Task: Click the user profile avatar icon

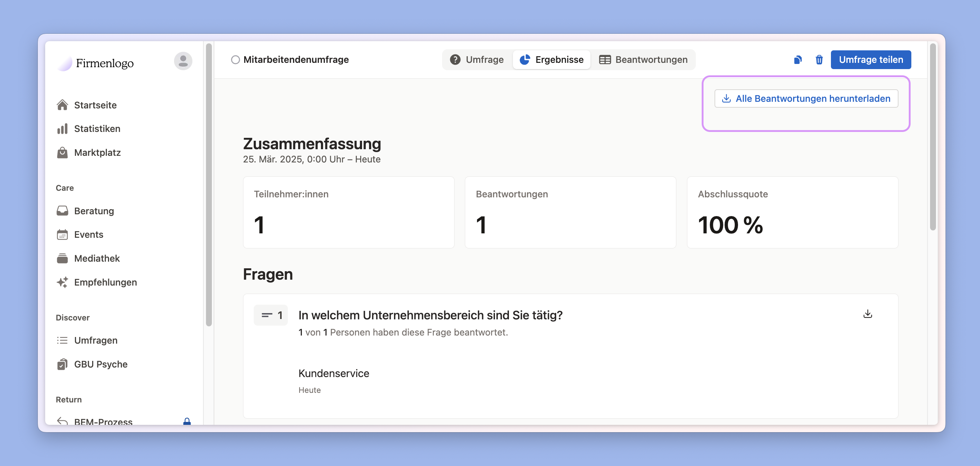Action: coord(183,61)
